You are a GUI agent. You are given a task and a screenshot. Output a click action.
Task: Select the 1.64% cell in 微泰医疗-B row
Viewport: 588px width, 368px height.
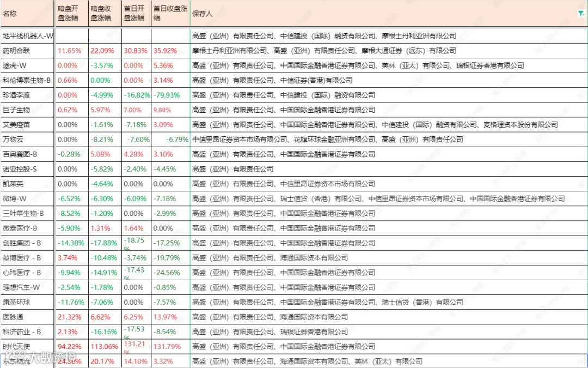pos(137,228)
